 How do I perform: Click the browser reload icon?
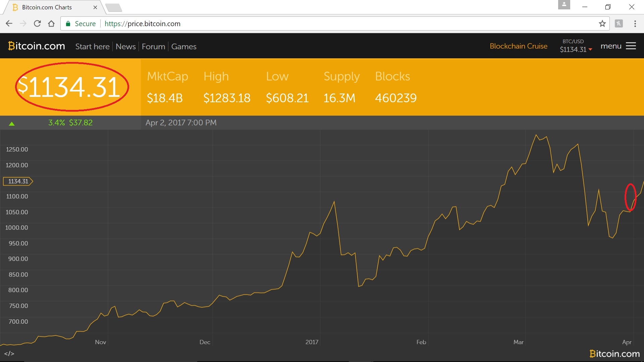point(37,23)
